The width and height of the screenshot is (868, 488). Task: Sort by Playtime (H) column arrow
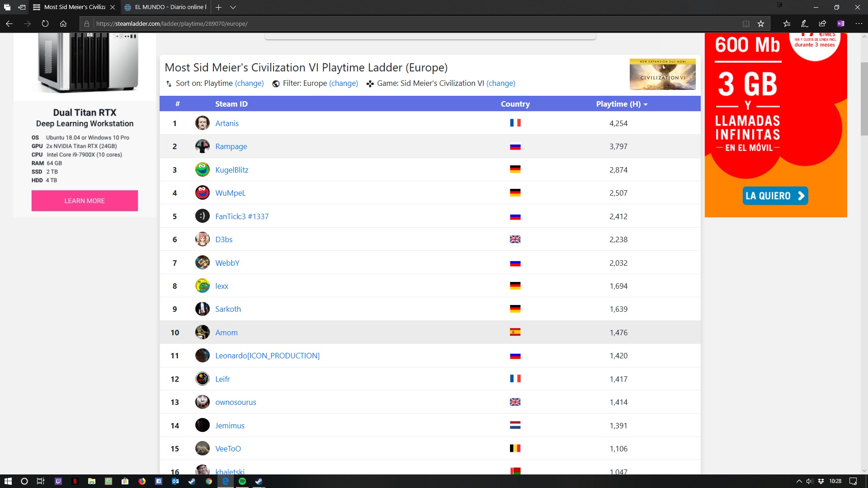pos(646,104)
